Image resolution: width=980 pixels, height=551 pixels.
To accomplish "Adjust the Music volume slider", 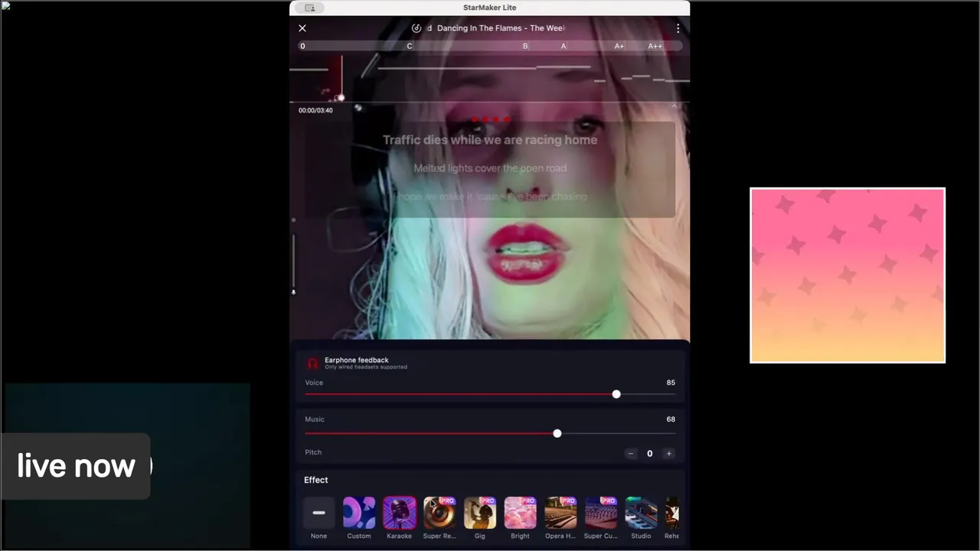I will coord(490,433).
